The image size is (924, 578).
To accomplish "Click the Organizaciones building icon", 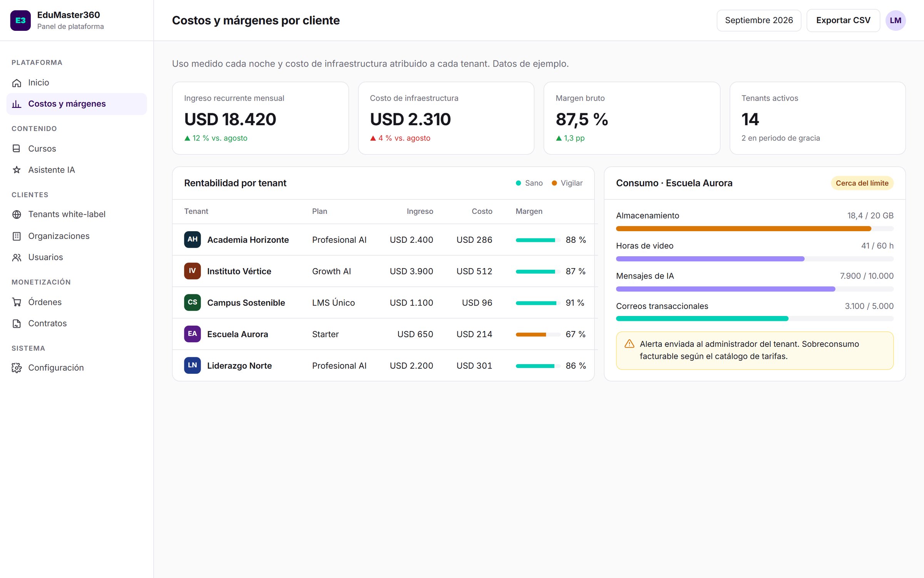I will [x=17, y=236].
